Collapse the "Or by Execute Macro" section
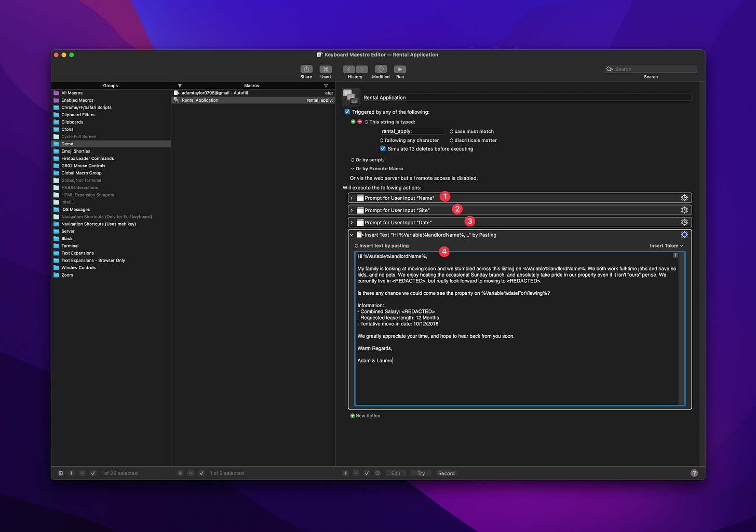 point(353,169)
